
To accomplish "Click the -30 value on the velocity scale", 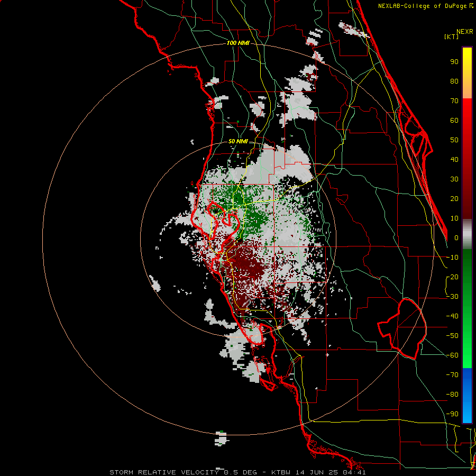I will (x=452, y=297).
